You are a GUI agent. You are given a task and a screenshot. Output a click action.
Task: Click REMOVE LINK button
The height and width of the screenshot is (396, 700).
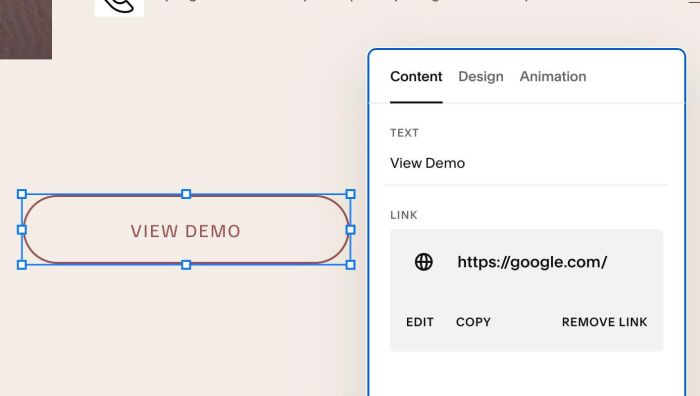click(x=604, y=322)
